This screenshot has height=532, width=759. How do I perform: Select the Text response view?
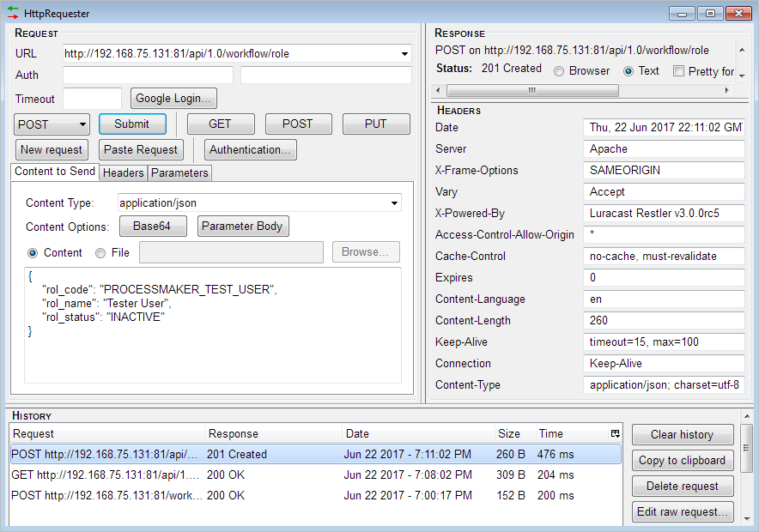pos(628,71)
